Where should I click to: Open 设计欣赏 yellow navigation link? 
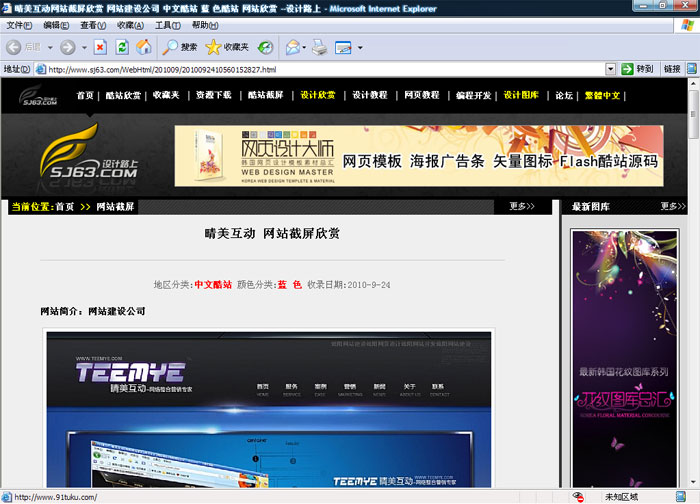click(x=317, y=96)
